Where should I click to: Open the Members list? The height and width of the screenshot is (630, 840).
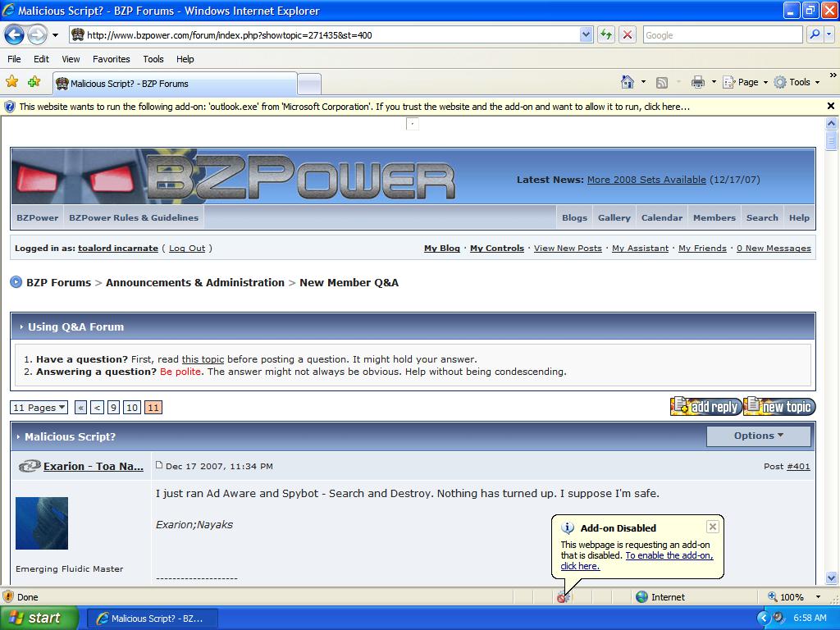pos(714,217)
